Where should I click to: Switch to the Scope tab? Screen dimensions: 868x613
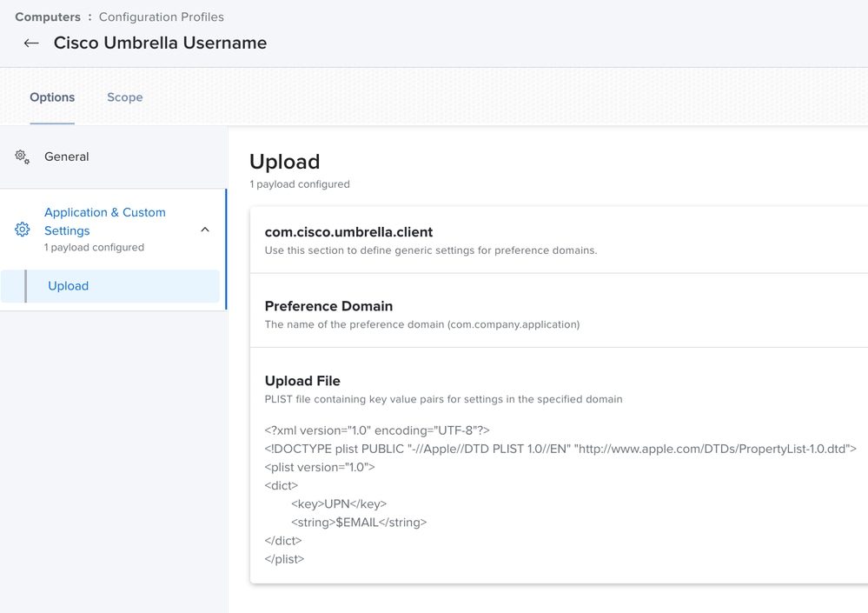[x=124, y=97]
